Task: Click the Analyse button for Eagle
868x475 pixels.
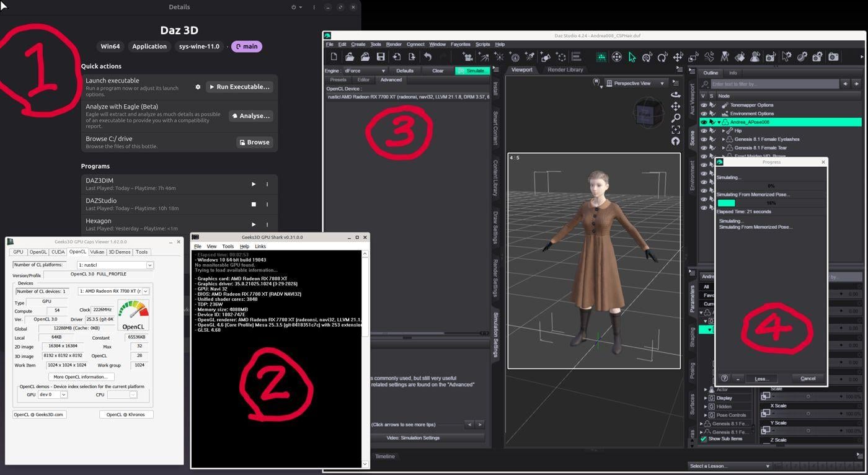Action: [x=251, y=116]
